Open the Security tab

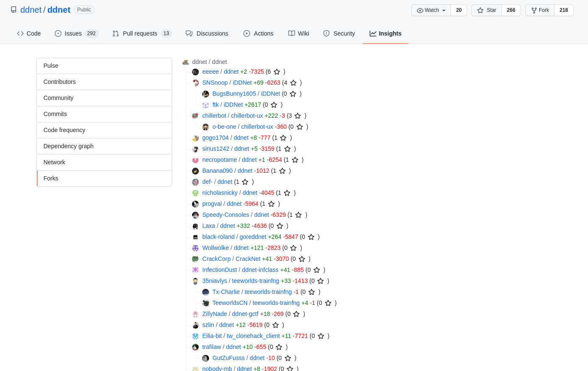click(x=339, y=33)
